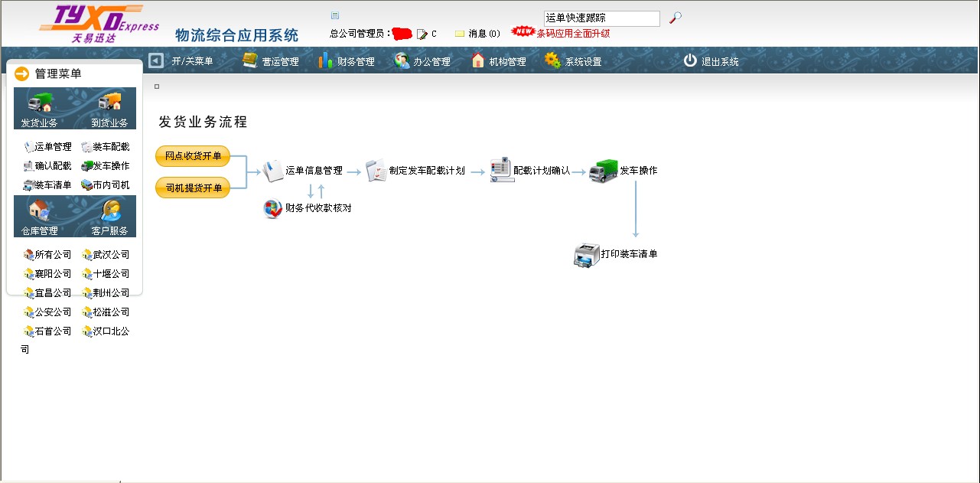Click the 司机提货开单 button
The image size is (980, 483).
point(193,188)
